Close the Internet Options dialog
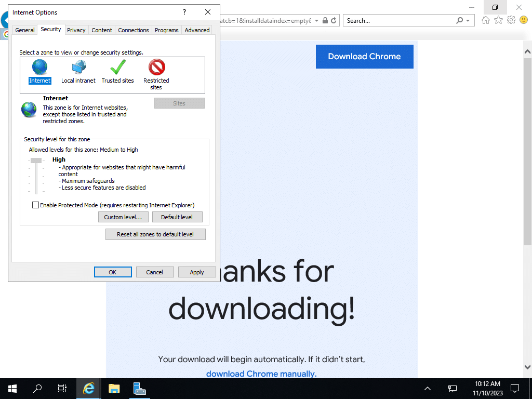532x399 pixels. point(208,12)
